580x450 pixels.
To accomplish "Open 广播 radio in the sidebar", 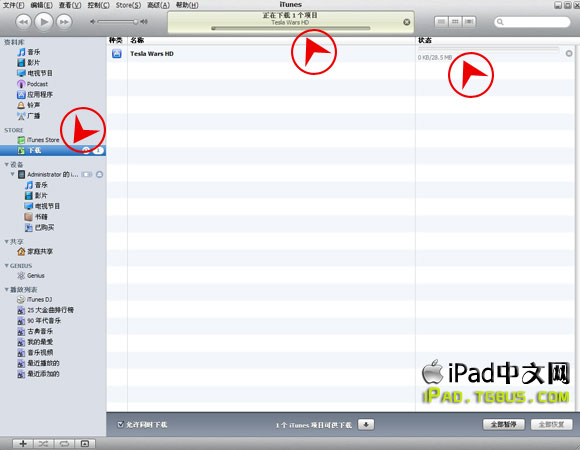I will point(29,116).
